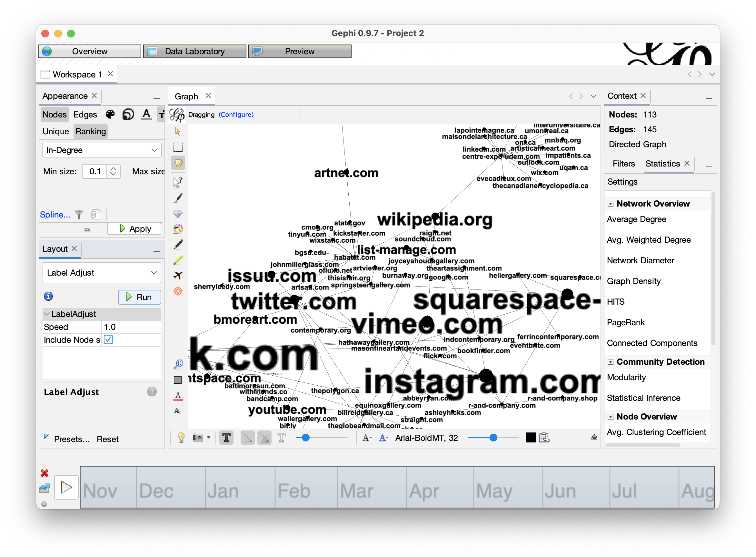This screenshot has width=756, height=557.
Task: Center graph with magnifier icon
Action: point(178,364)
